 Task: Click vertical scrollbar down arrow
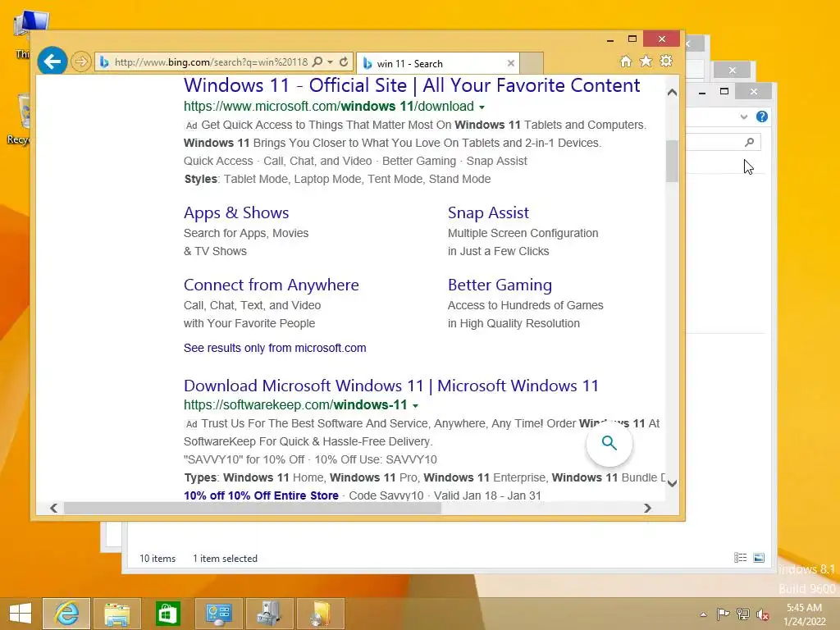tap(673, 483)
